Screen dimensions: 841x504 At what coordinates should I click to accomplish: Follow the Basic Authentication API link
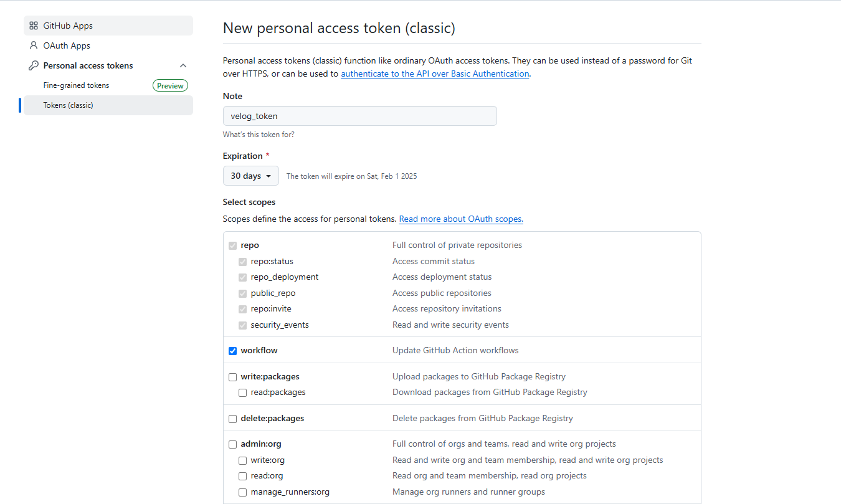435,74
